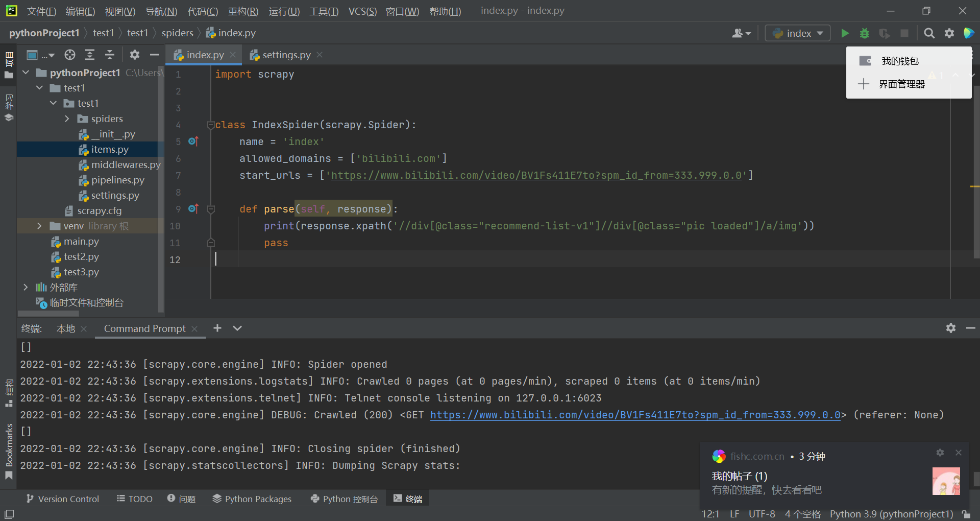Select items.py in the project tree
The width and height of the screenshot is (980, 521).
(x=104, y=149)
